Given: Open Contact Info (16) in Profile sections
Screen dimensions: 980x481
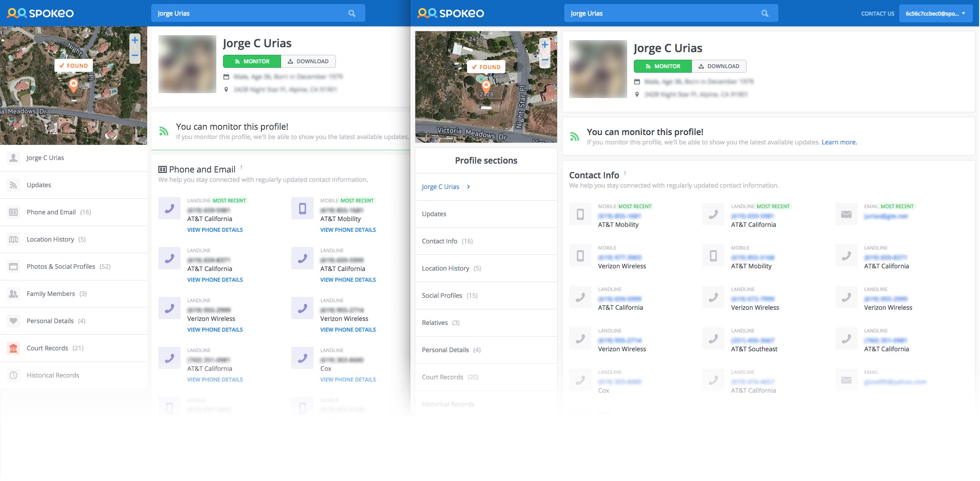Looking at the screenshot, I should 486,241.
